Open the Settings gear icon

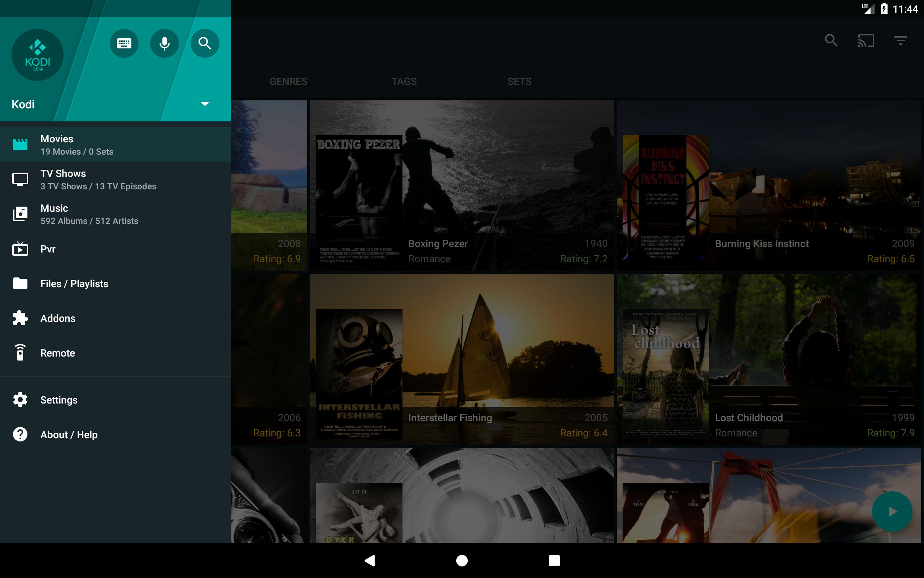pyautogui.click(x=20, y=400)
